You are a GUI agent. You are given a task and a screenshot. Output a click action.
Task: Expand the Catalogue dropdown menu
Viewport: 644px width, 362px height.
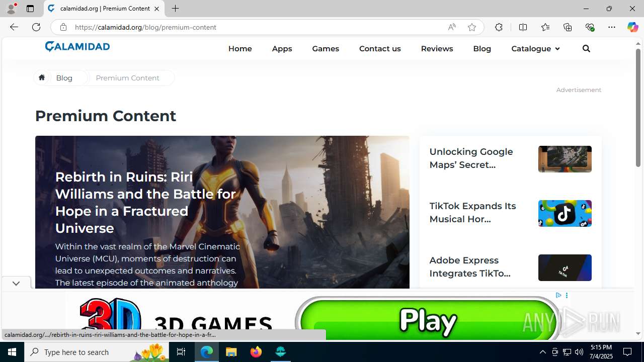535,48
